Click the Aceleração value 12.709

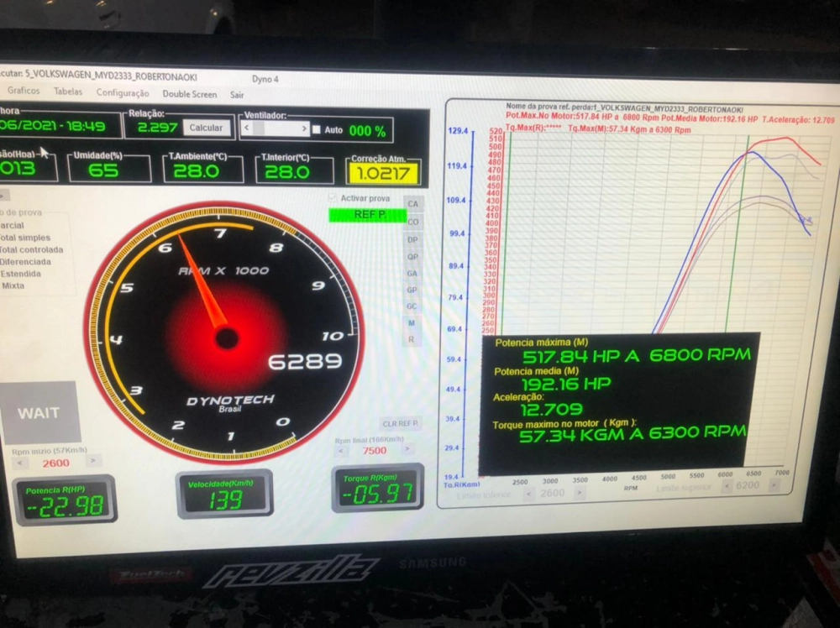tap(551, 409)
